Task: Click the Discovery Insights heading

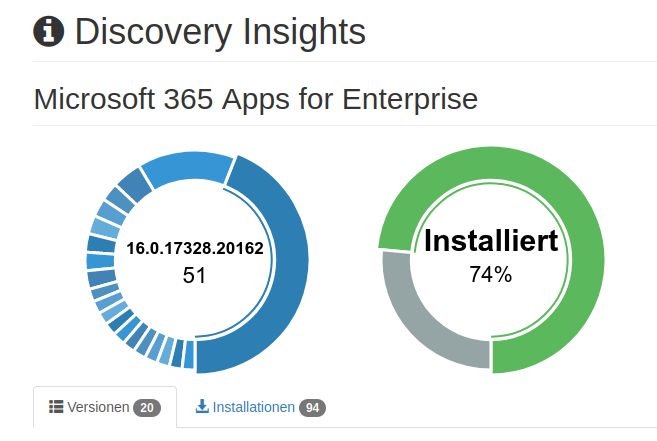Action: pos(220,32)
